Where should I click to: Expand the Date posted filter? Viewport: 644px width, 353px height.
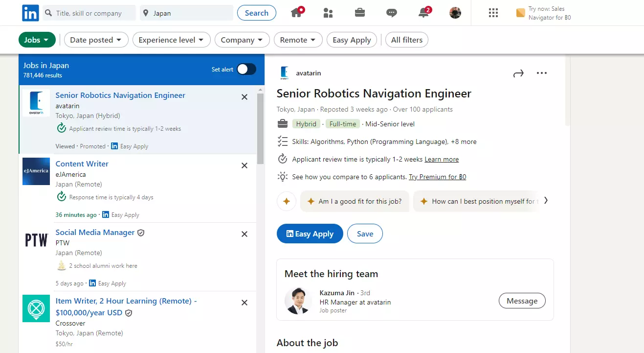[96, 40]
